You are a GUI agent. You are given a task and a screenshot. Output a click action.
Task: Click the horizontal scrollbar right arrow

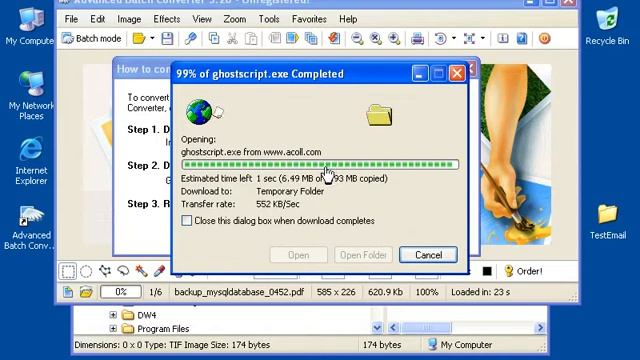pos(540,327)
